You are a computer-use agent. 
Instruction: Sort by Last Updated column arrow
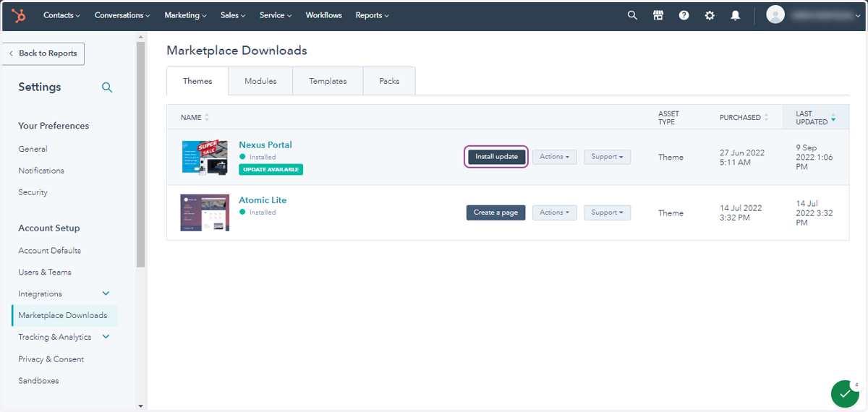point(833,117)
